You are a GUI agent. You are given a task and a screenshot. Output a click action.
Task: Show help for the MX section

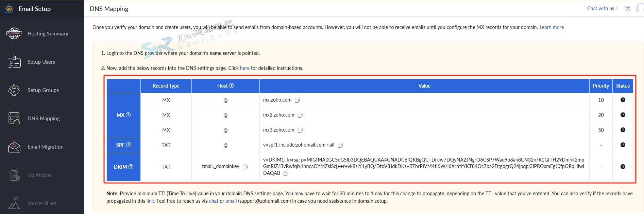(128, 115)
